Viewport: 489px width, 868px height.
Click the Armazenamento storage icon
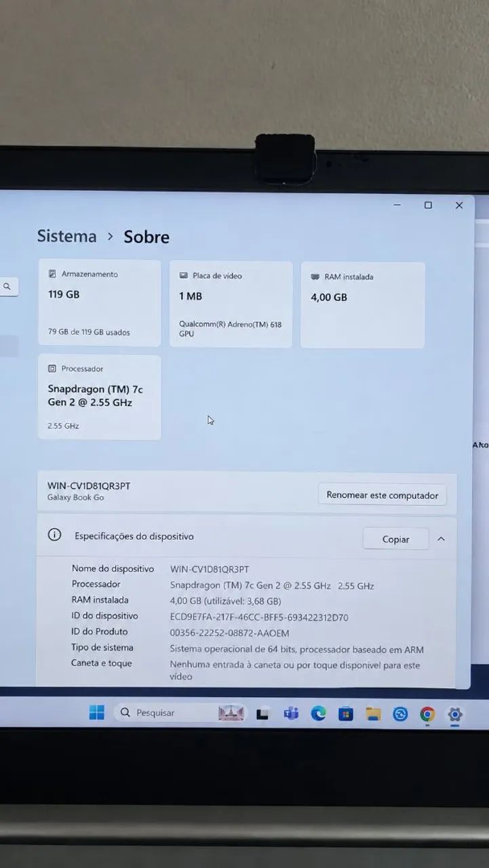[52, 274]
